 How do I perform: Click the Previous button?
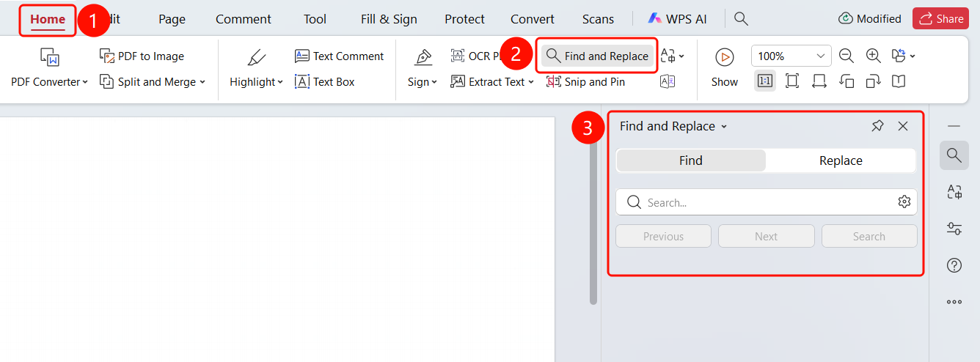tap(663, 236)
